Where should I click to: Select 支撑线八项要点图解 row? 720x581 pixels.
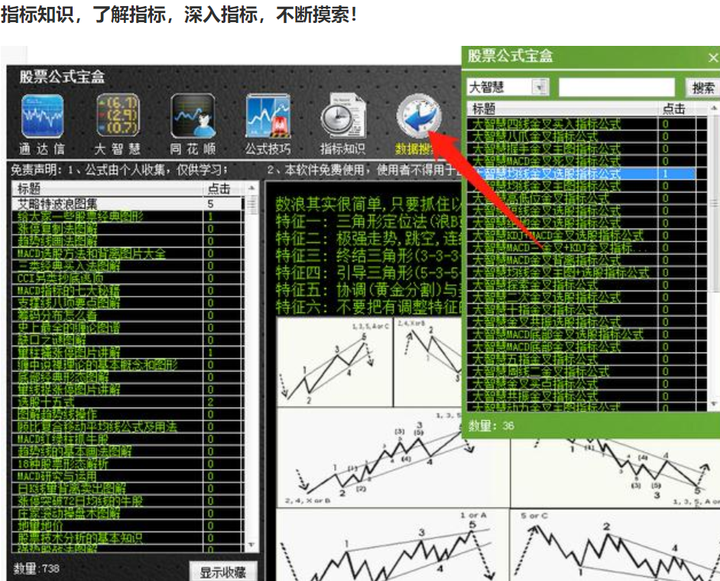point(129,303)
